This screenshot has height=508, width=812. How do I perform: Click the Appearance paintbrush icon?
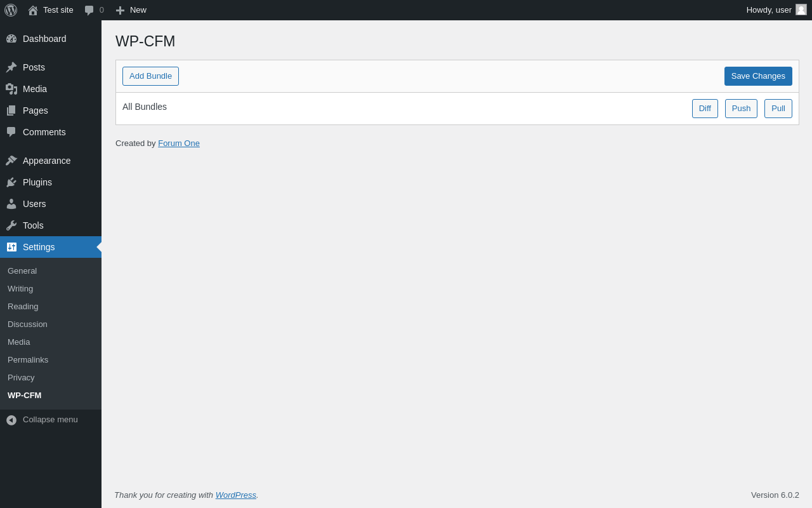click(x=11, y=161)
